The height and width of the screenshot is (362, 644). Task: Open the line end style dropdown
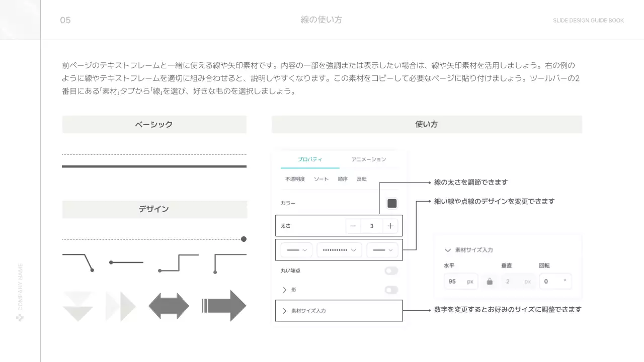coord(382,250)
